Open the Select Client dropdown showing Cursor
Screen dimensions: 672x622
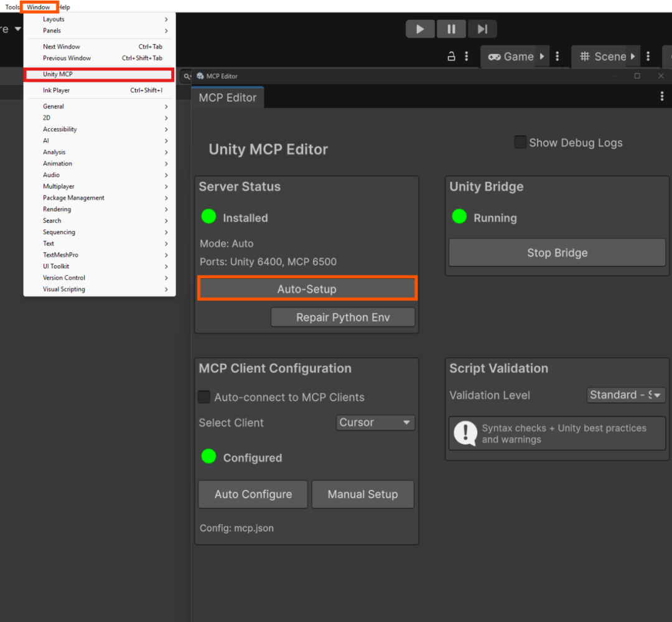(375, 423)
